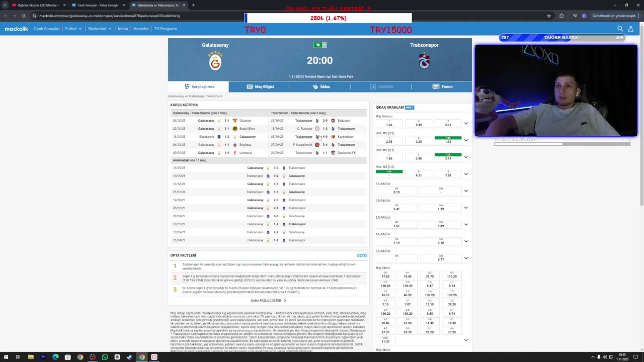Open Galatasaray 1-0 Liverpool match row

(219, 153)
